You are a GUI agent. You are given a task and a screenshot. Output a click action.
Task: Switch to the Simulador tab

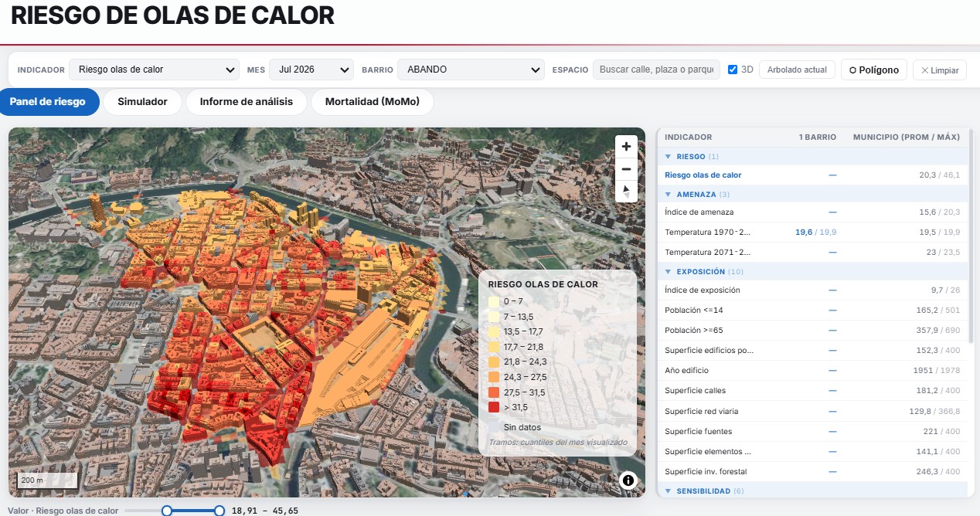[x=142, y=102]
